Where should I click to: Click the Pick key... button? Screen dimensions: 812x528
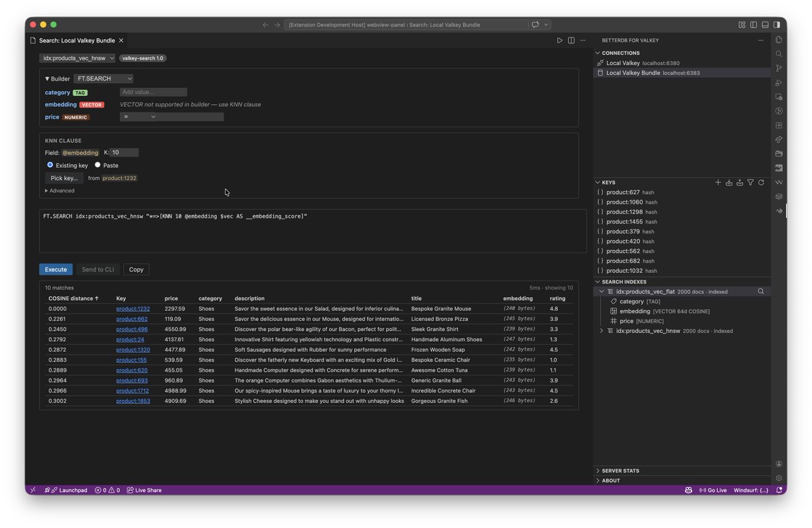(64, 178)
